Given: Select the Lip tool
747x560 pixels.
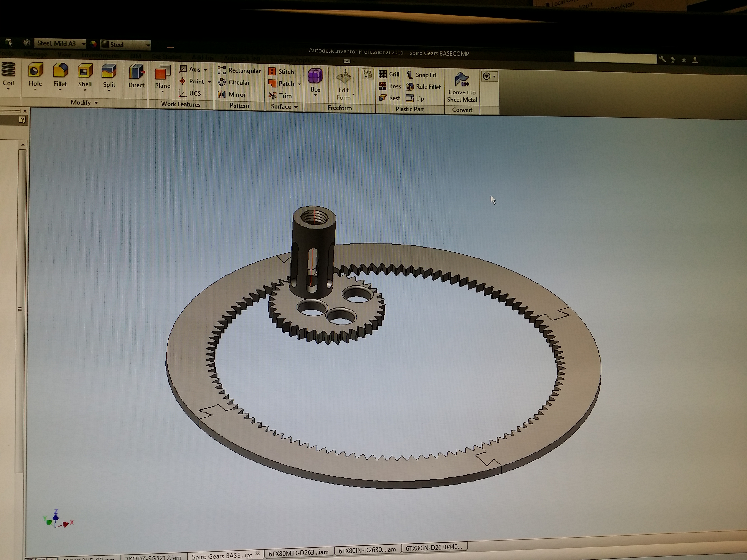Looking at the screenshot, I should click(x=415, y=99).
